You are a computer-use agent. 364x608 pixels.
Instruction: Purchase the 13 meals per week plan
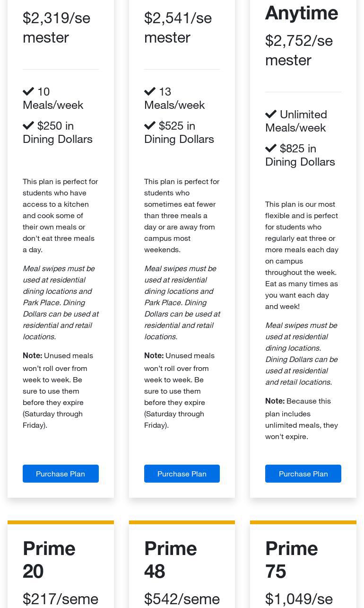click(x=182, y=474)
